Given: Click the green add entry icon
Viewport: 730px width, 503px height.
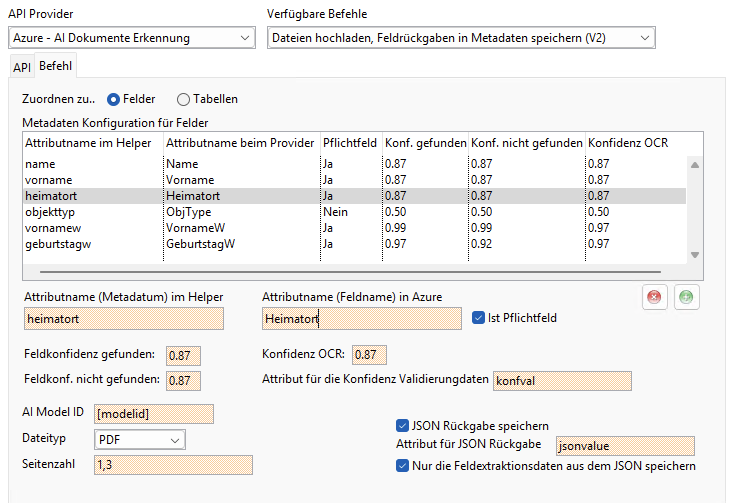Looking at the screenshot, I should [686, 298].
